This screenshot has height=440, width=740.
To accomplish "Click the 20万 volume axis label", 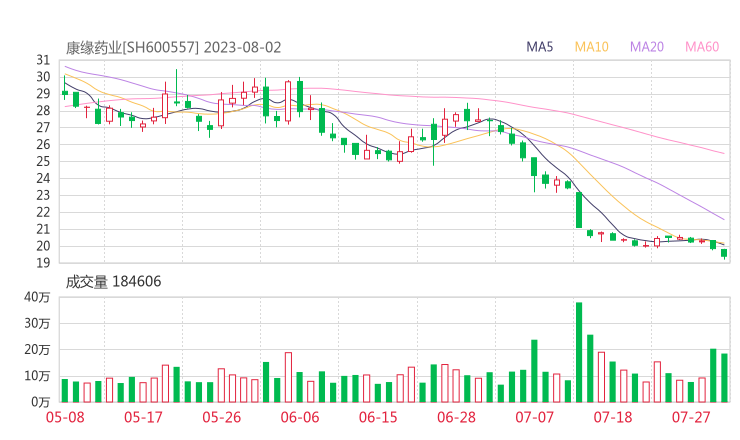I will tap(37, 350).
